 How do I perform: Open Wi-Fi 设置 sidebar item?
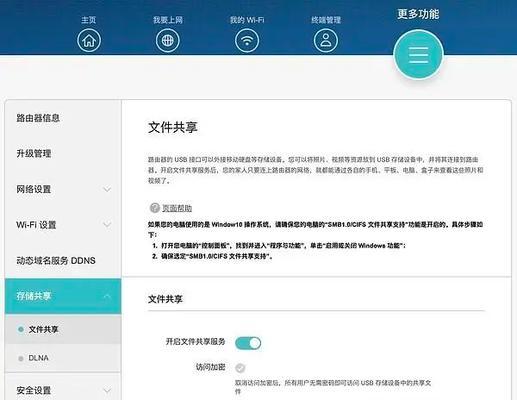63,225
